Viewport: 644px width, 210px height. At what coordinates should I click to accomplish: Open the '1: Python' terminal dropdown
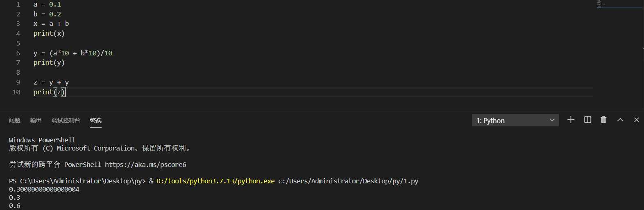click(x=515, y=120)
